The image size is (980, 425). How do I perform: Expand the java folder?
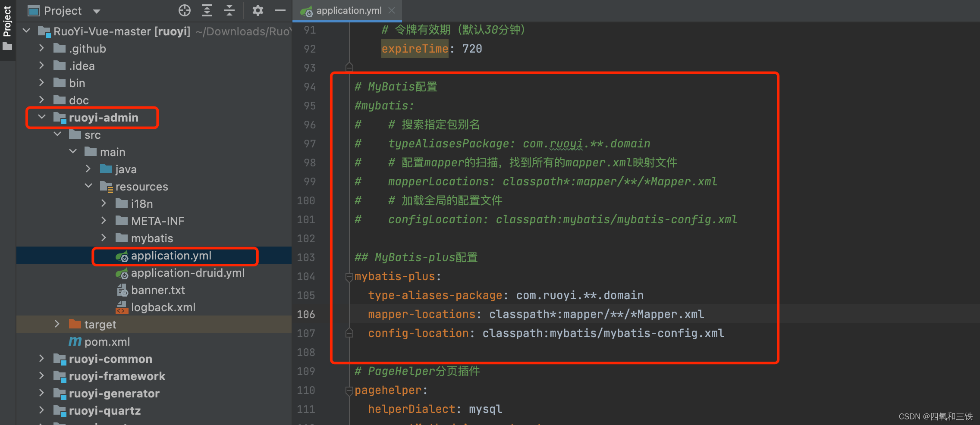88,169
